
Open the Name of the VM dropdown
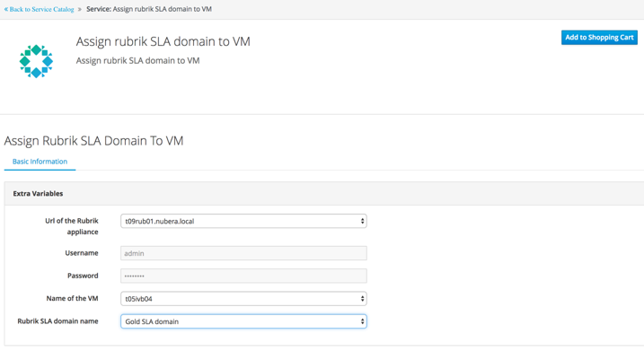tap(243, 299)
